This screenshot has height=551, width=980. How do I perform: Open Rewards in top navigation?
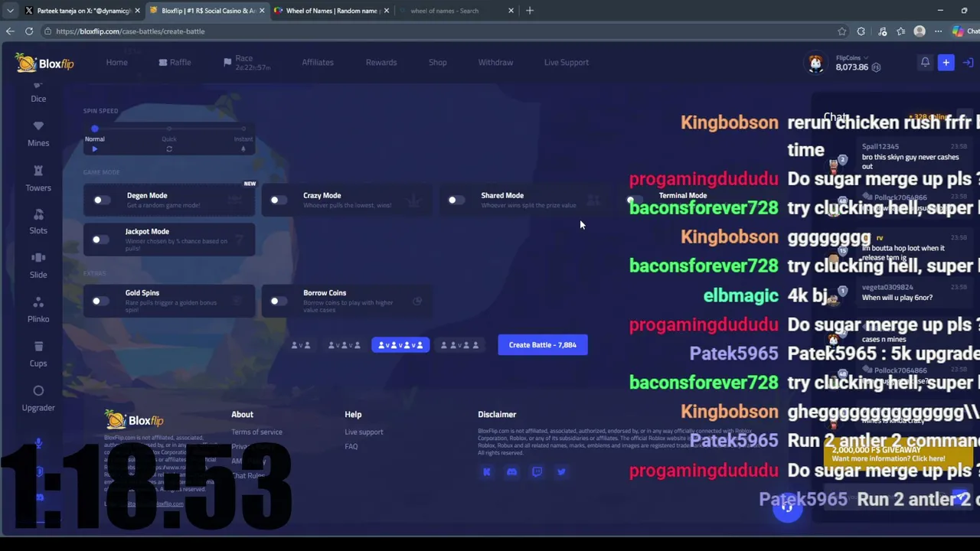tap(381, 63)
